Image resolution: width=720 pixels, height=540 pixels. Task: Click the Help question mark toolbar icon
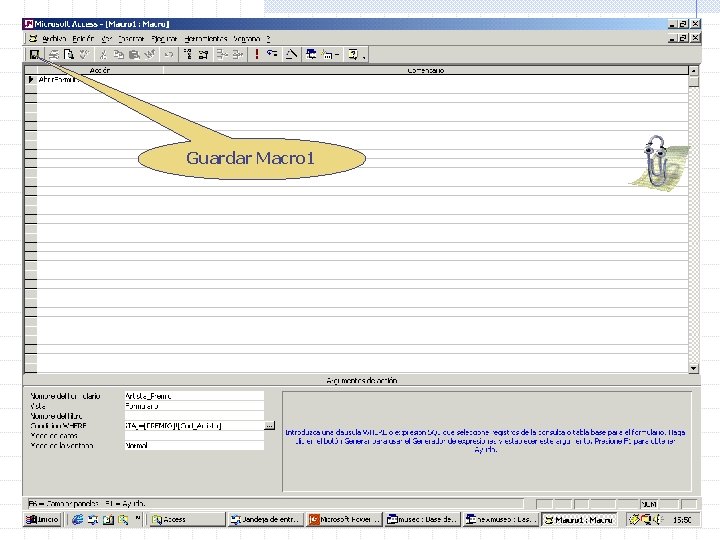point(353,55)
